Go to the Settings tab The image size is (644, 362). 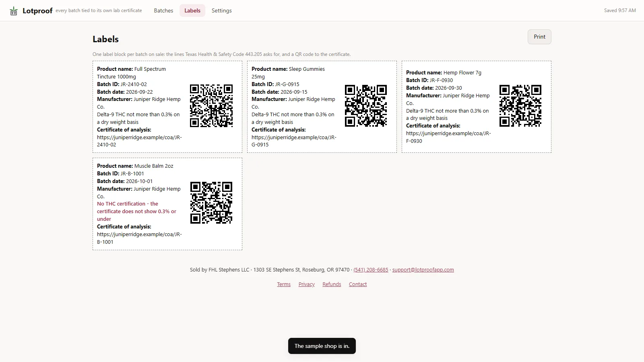[x=222, y=10]
